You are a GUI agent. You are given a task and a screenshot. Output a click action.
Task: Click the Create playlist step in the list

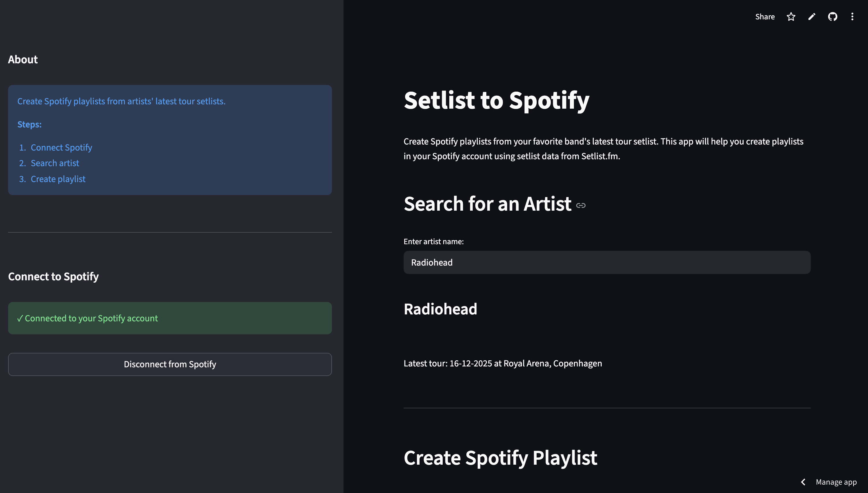point(58,179)
